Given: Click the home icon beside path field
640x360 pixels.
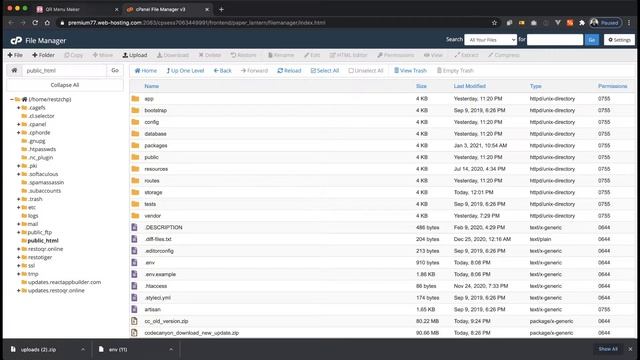Looking at the screenshot, I should click(x=14, y=70).
